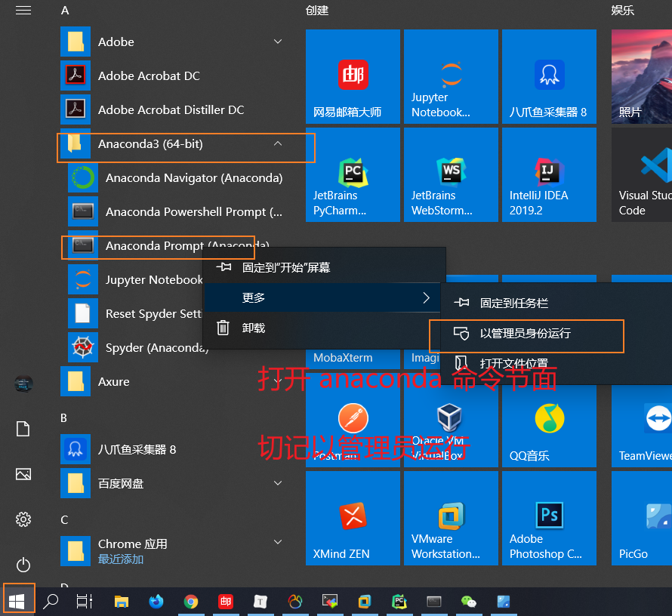
Task: Click the 创建 group header
Action: (x=316, y=11)
